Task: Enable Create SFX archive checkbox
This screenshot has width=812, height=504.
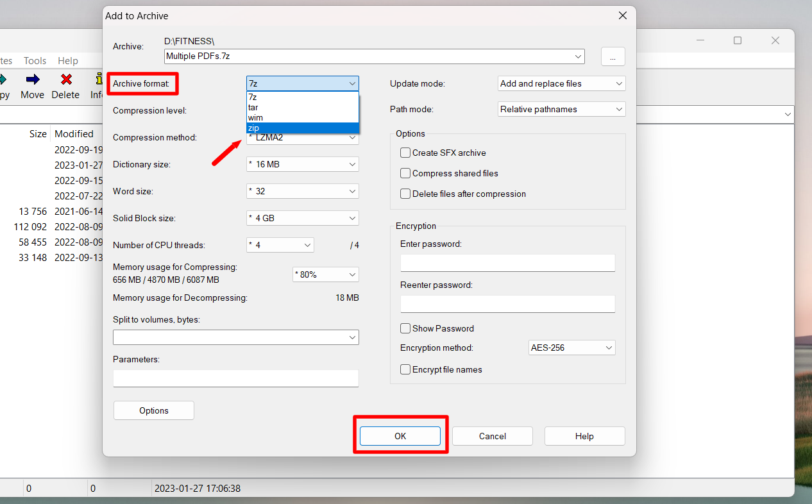Action: click(405, 153)
